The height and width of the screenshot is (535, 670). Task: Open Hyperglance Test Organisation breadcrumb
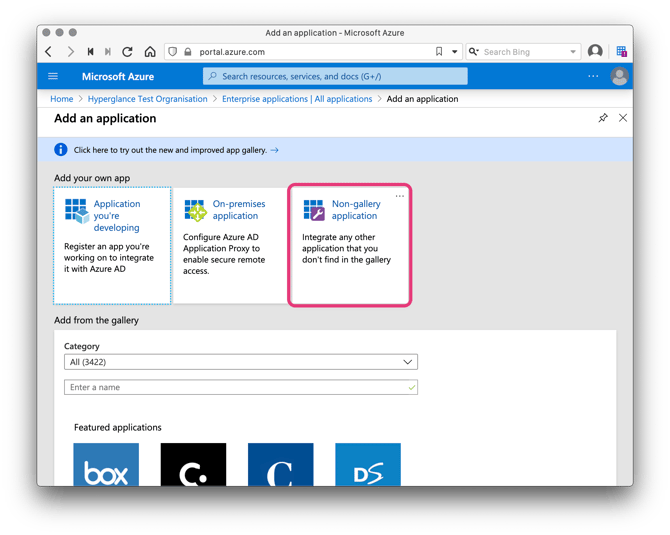147,99
